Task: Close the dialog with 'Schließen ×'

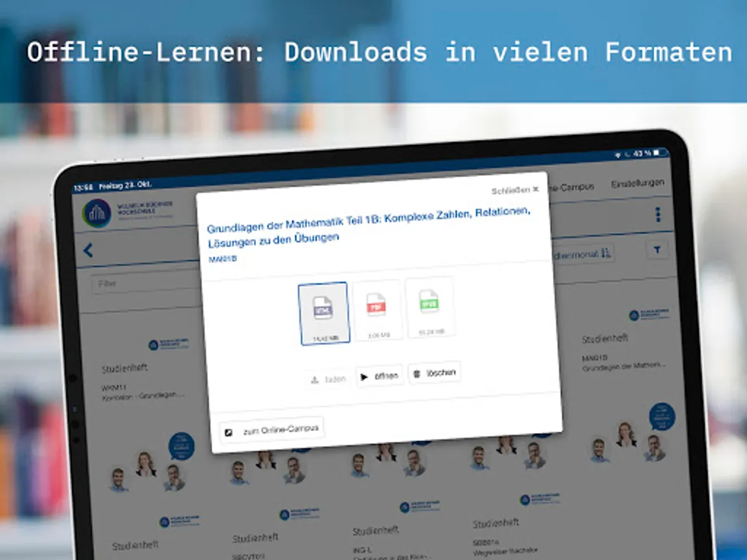Action: (x=515, y=190)
